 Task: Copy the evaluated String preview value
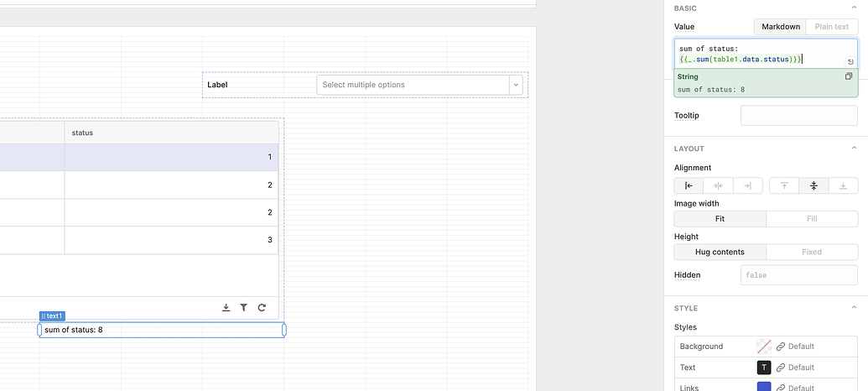click(849, 76)
